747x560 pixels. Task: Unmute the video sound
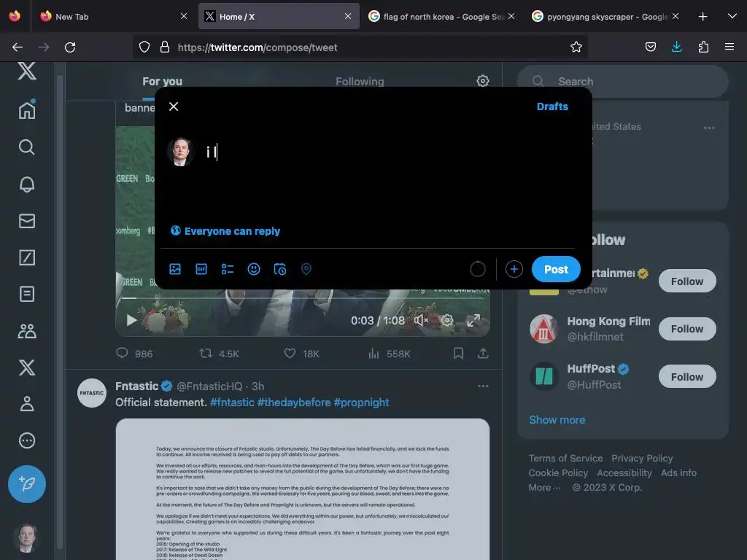pyautogui.click(x=421, y=320)
